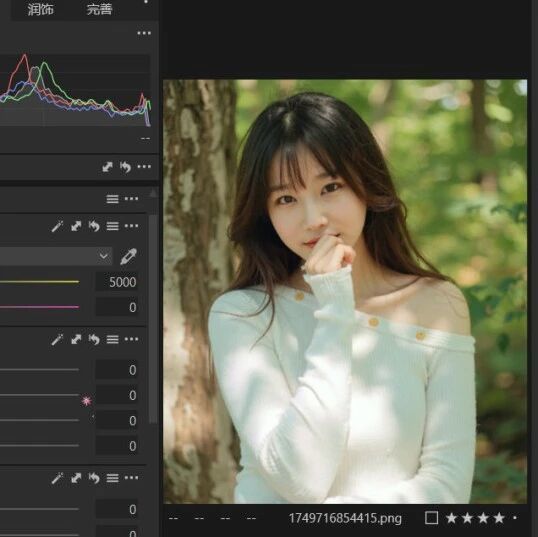Open the histogram panel's three-dot menu
538x537 pixels.
point(144,33)
